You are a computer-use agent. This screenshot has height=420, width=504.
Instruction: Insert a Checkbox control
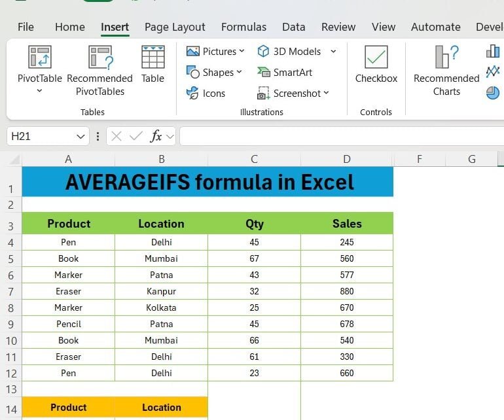click(376, 58)
